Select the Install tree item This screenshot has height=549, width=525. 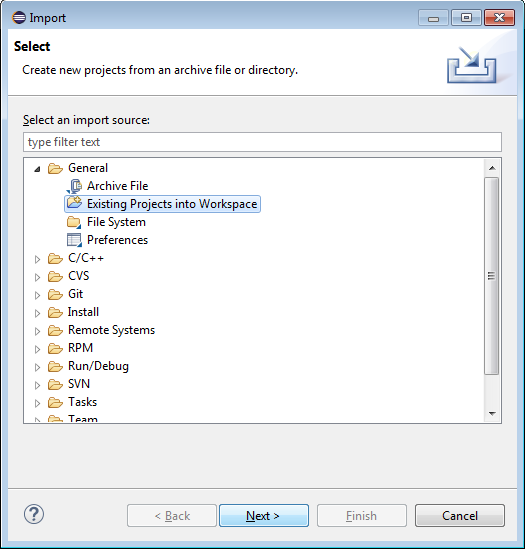click(x=83, y=312)
